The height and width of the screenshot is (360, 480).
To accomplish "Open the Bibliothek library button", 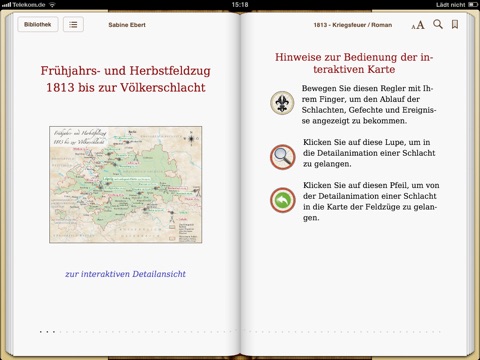I will (x=38, y=24).
